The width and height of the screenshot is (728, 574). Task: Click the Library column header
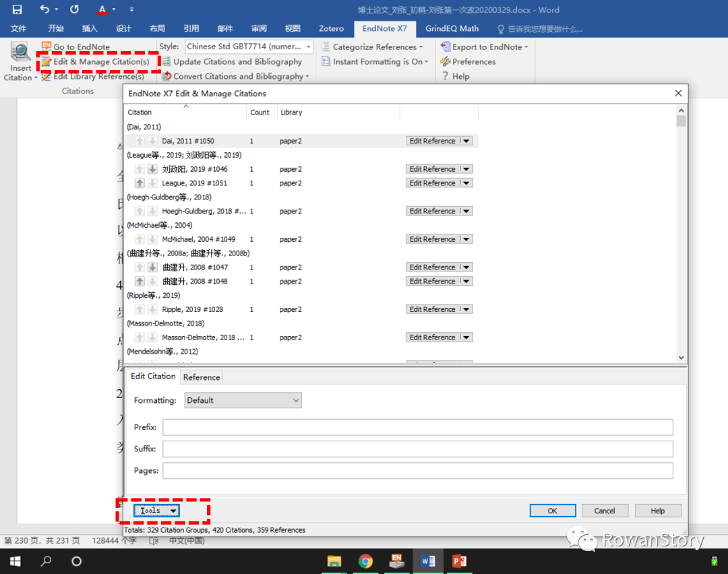click(x=338, y=113)
